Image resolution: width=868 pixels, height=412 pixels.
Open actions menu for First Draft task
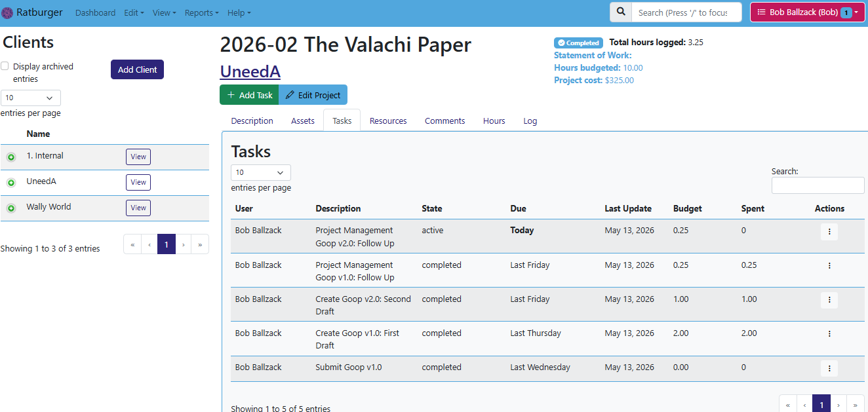[829, 334]
